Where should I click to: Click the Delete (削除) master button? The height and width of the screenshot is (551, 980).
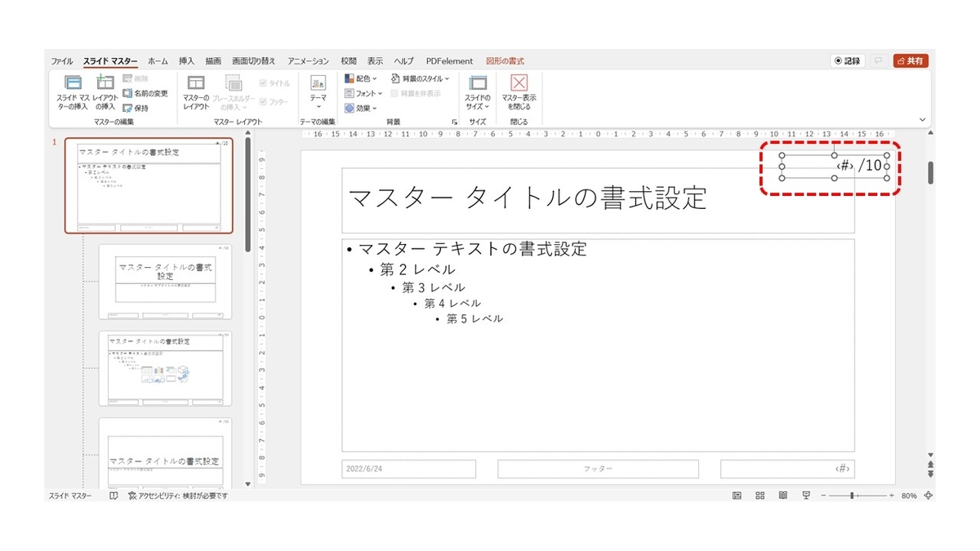click(134, 78)
